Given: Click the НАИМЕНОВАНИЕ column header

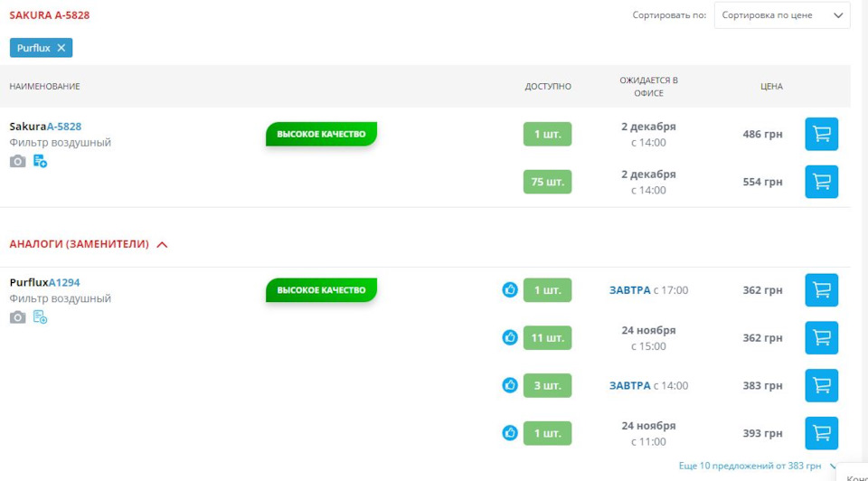Looking at the screenshot, I should (44, 87).
